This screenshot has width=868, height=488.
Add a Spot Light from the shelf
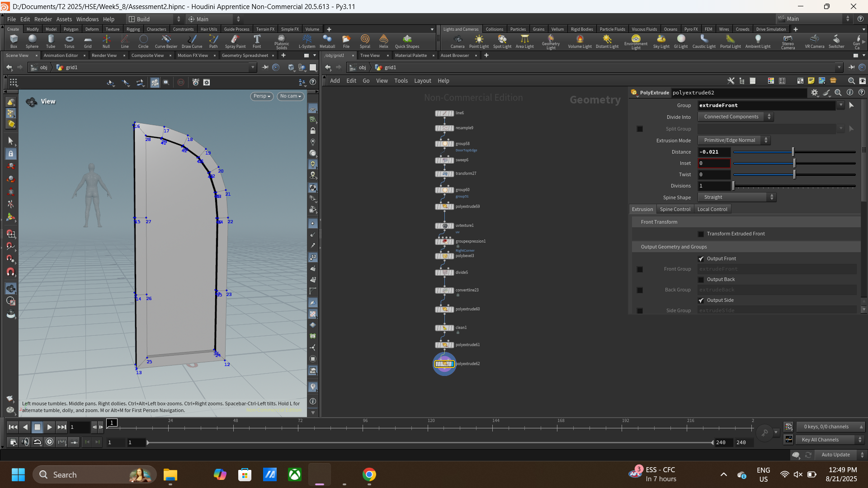(502, 42)
